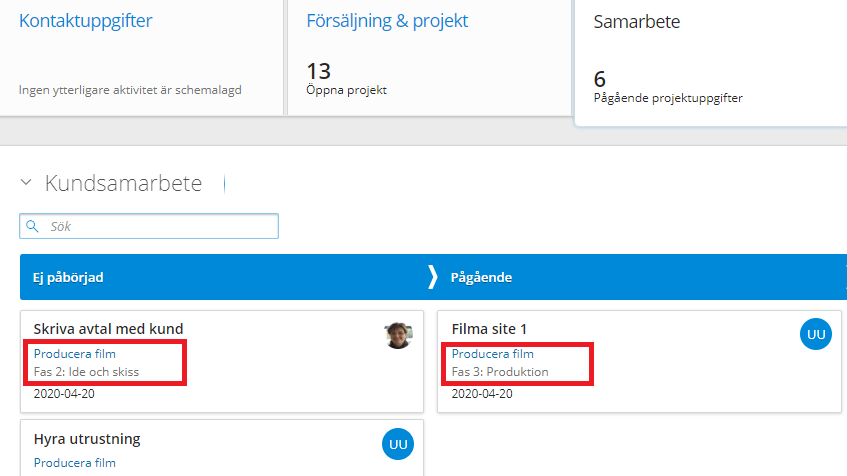Select the Pågående stage header
The image size is (847, 476).
(481, 277)
